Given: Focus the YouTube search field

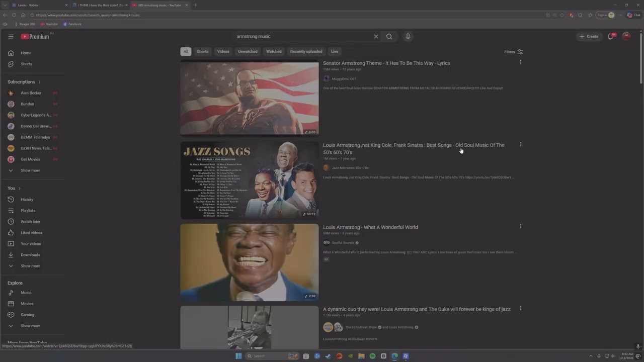Looking at the screenshot, I should point(302,36).
